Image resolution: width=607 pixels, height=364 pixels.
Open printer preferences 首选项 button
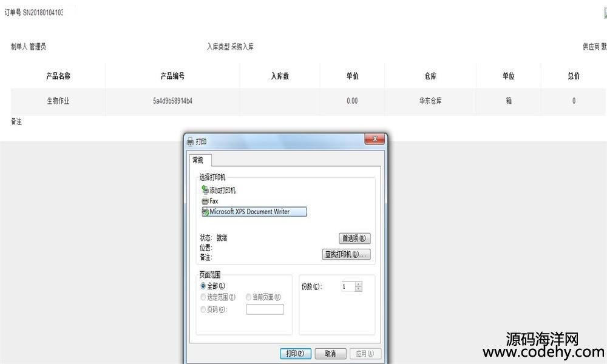pyautogui.click(x=354, y=238)
